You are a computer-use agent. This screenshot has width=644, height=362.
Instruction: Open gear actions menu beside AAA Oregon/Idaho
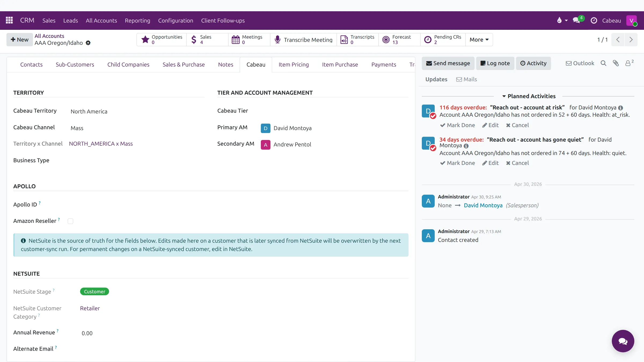point(88,43)
